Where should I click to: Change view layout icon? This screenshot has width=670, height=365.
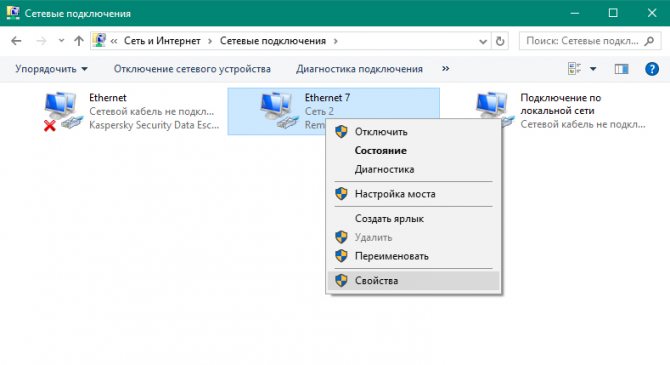[x=574, y=68]
